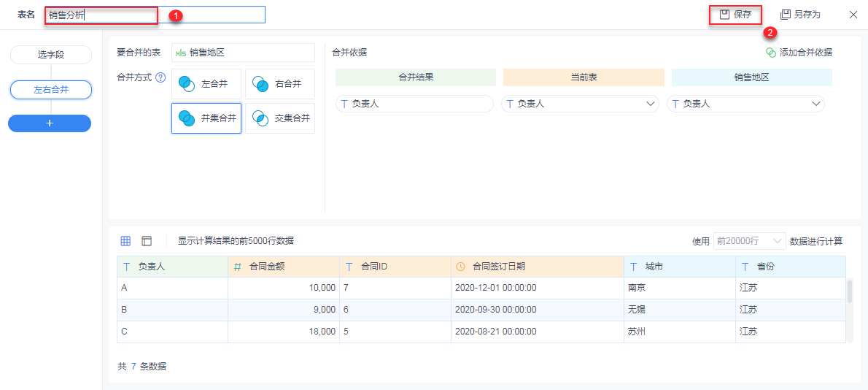
Task: Click the 合同金额 column header
Action: click(x=283, y=267)
